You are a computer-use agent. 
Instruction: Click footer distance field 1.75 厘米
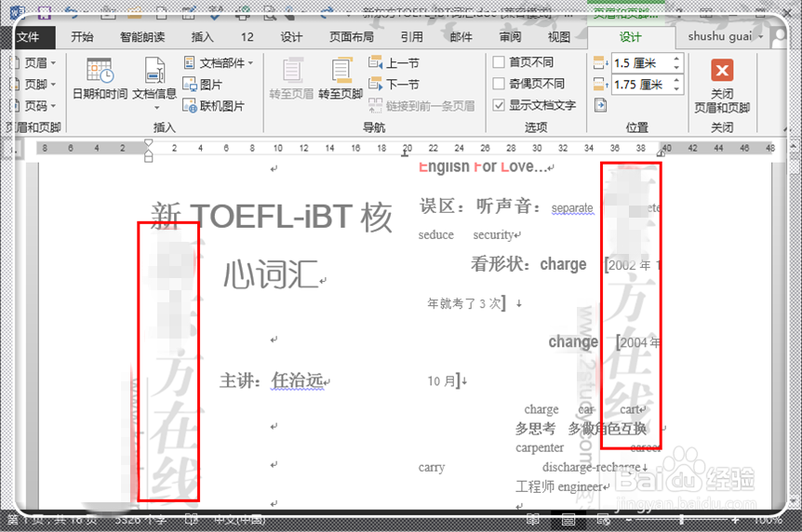click(641, 85)
